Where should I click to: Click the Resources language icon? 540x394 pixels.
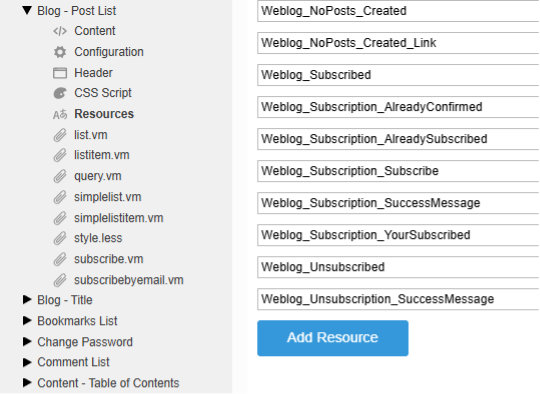pos(60,114)
